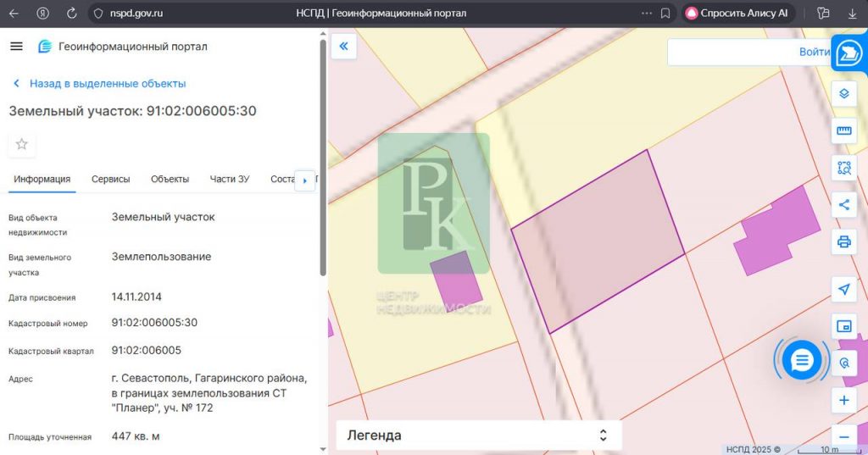Open the hamburger main menu
The image size is (868, 455).
click(16, 47)
